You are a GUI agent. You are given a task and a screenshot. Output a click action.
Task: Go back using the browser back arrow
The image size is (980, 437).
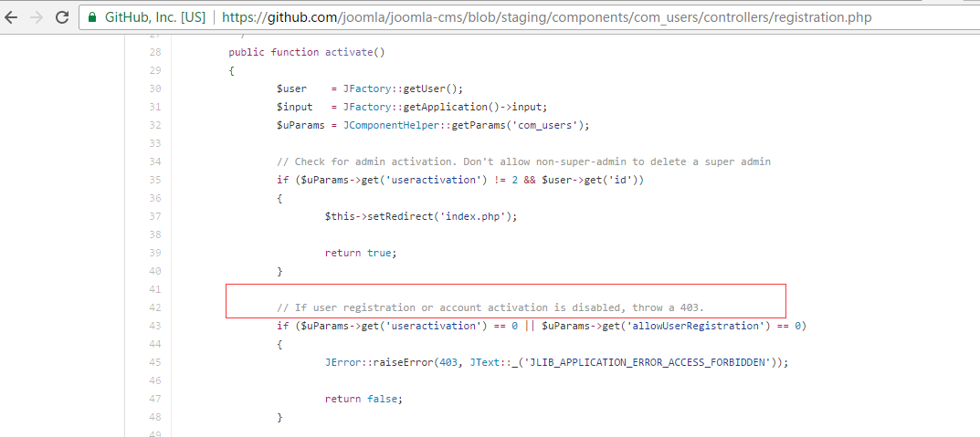pyautogui.click(x=11, y=16)
